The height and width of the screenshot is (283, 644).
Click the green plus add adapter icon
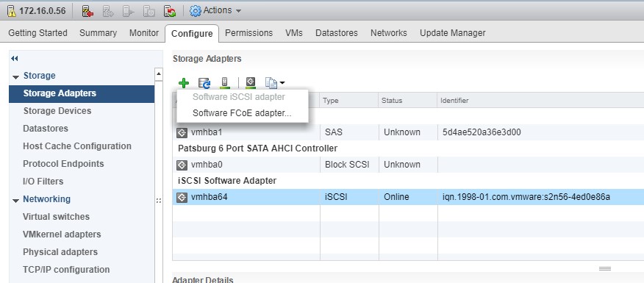click(184, 83)
